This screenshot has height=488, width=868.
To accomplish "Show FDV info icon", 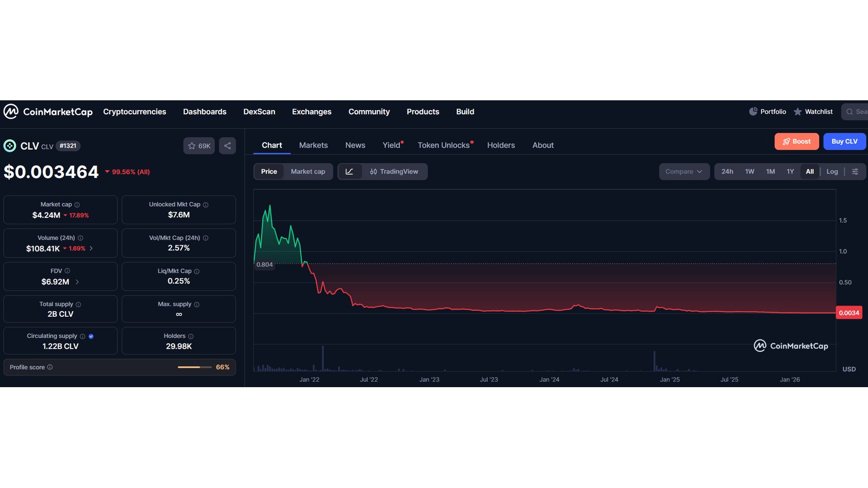I will [67, 271].
